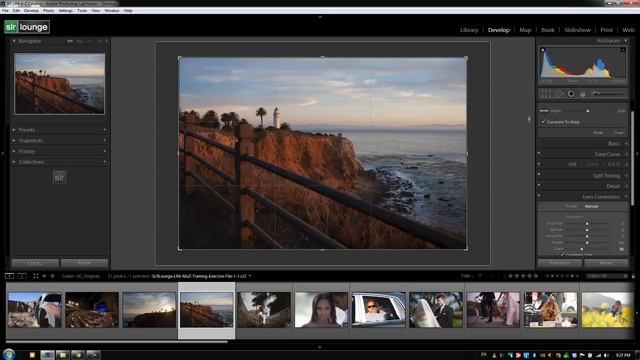Select the Manual tab in Lens Corrections
Image resolution: width=640 pixels, height=360 pixels.
591,207
